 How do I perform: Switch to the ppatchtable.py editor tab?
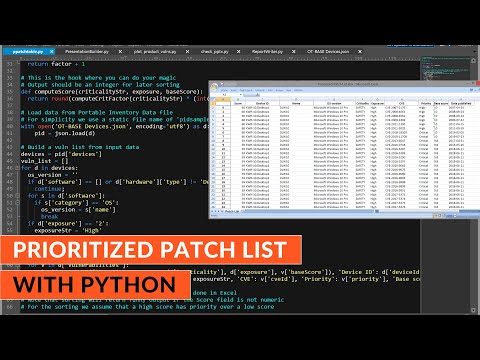pos(28,52)
